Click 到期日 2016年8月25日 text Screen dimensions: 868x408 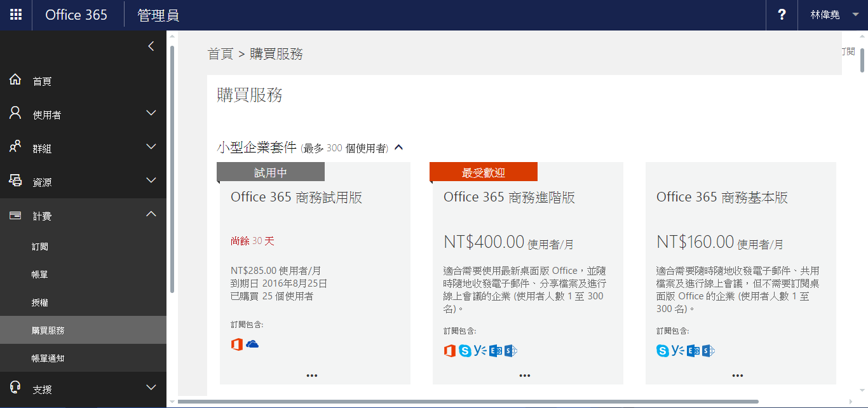tap(279, 283)
